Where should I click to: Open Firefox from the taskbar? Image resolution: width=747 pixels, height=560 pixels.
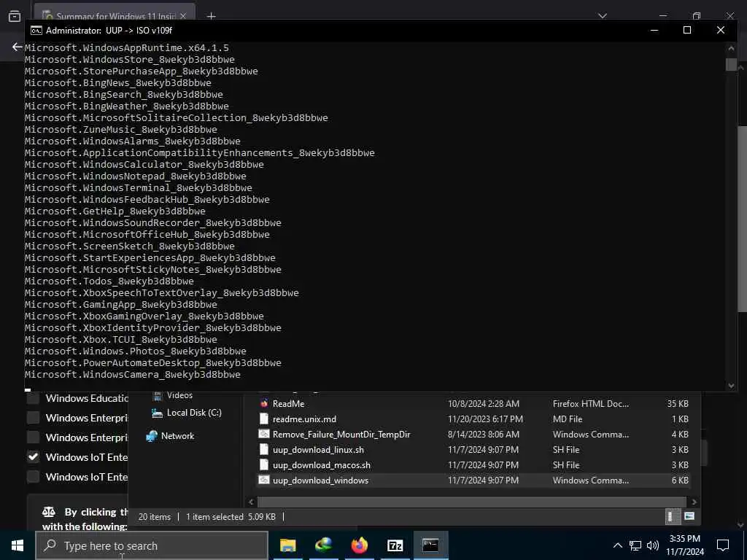click(359, 545)
